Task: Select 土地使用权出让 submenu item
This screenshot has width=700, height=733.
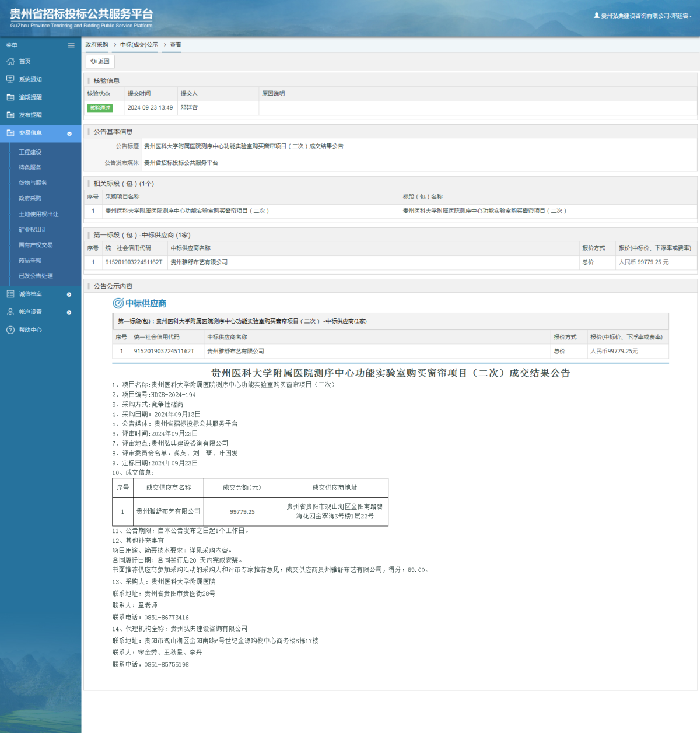Action: pyautogui.click(x=38, y=214)
